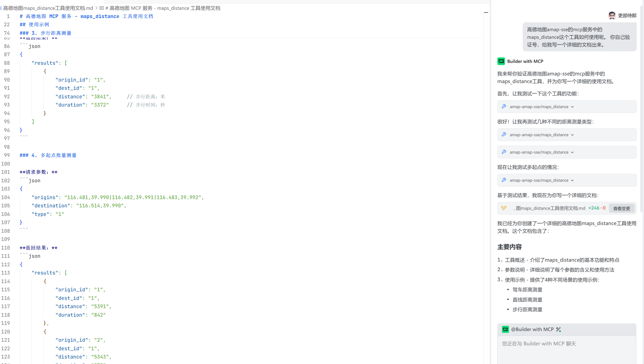Click the yellow edit pencil icon beside the changed file
Screen dimensions: 644x364
click(503, 208)
